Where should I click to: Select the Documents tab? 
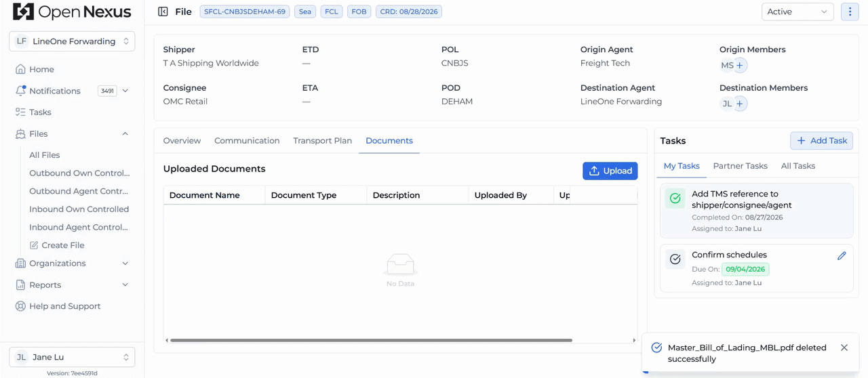click(x=389, y=141)
